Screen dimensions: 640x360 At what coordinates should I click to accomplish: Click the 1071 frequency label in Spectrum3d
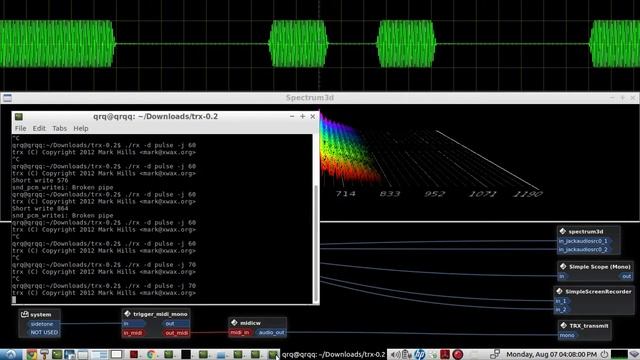[x=482, y=193]
